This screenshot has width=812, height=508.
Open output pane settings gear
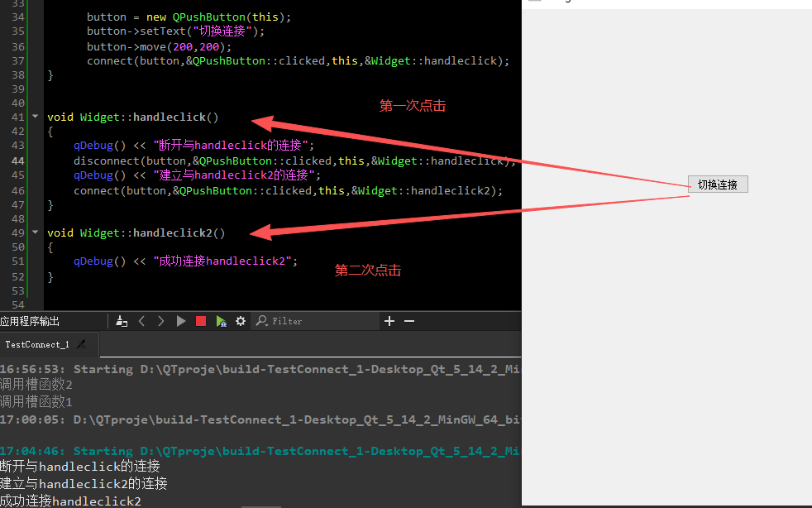coord(241,321)
